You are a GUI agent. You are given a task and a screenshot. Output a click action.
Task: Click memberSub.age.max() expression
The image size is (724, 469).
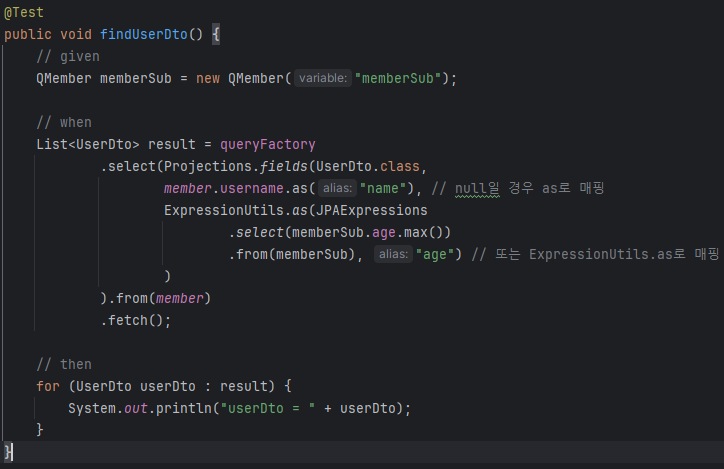[x=368, y=233]
